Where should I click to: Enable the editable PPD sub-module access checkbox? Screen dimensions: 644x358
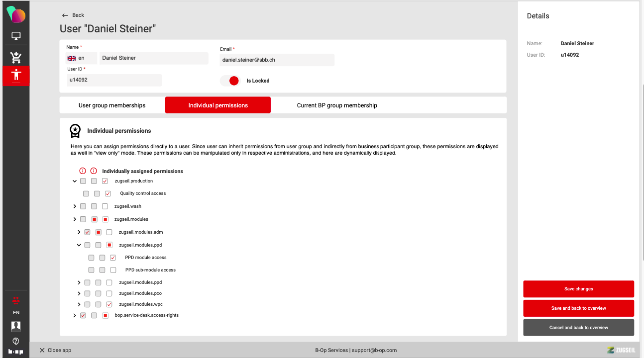113,270
